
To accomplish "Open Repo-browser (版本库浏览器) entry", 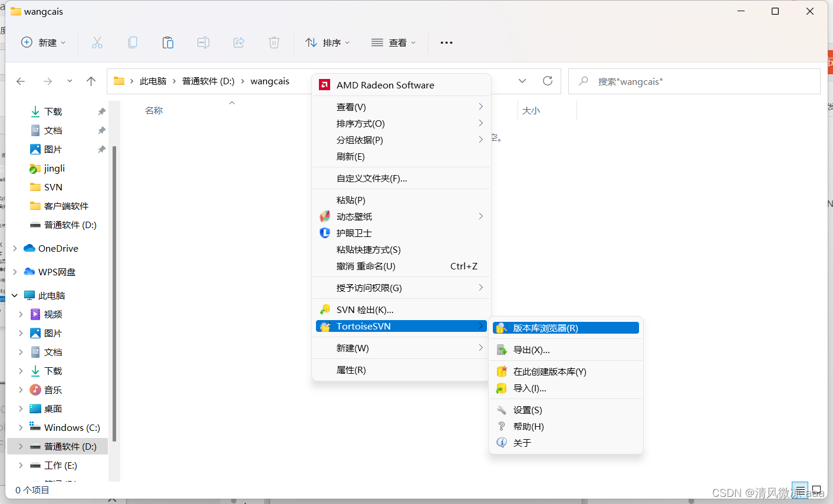I will coord(566,328).
